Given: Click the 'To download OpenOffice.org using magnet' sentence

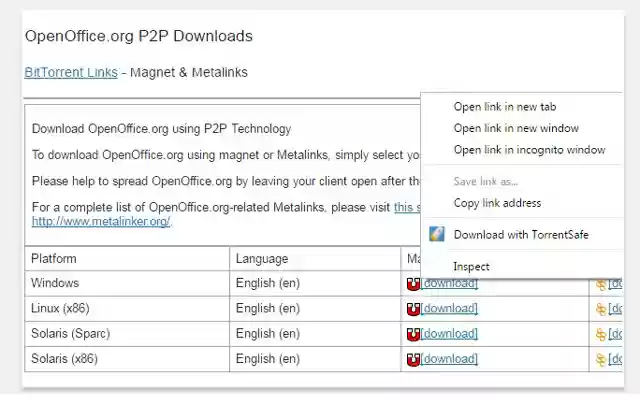Looking at the screenshot, I should coord(226,155).
